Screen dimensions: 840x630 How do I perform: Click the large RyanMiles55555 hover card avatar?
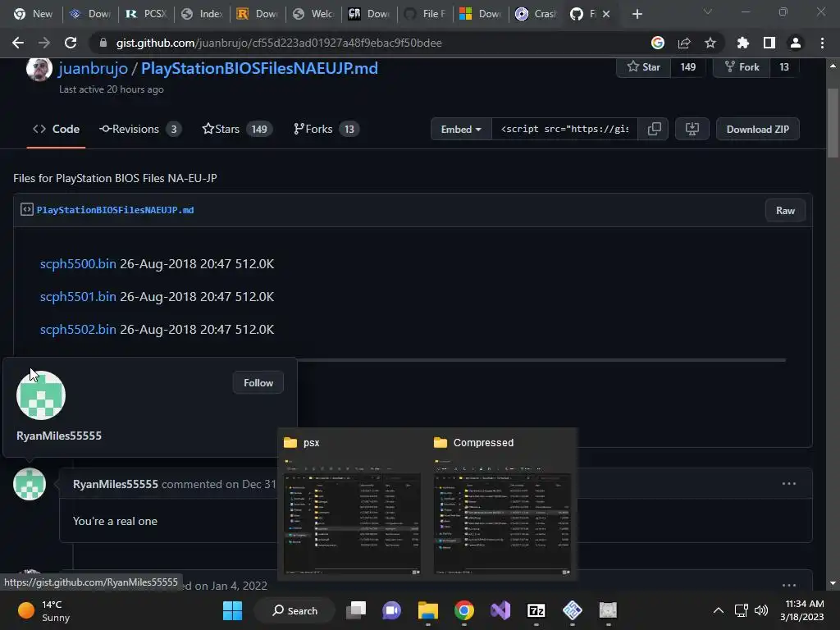41,395
